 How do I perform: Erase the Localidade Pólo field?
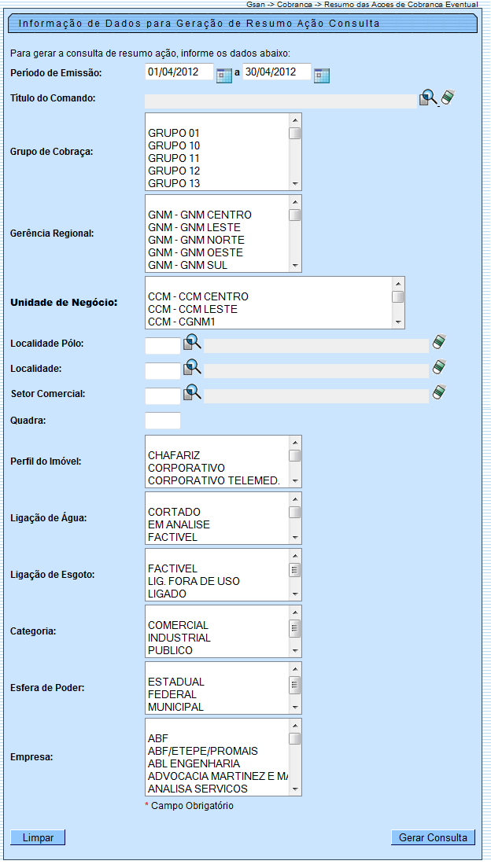click(439, 343)
